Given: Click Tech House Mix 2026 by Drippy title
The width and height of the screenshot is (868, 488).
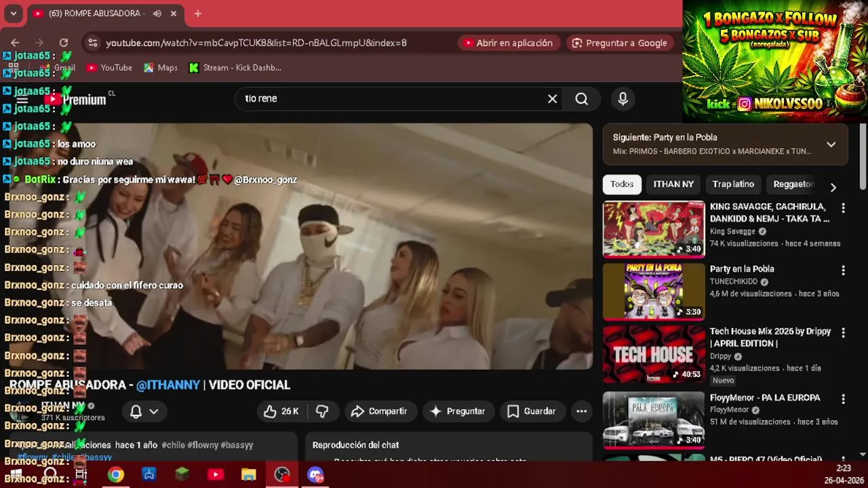Looking at the screenshot, I should (770, 338).
